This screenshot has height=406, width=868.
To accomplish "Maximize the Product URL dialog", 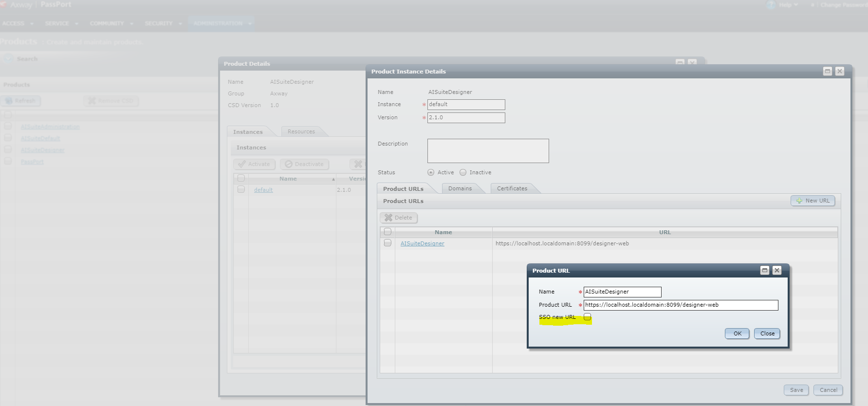I will coord(765,270).
